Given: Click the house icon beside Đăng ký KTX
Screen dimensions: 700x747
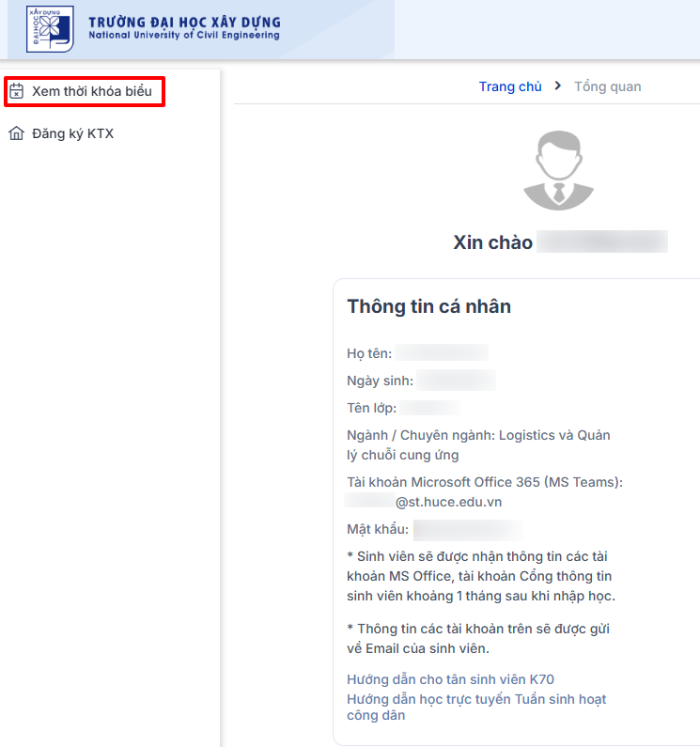Looking at the screenshot, I should tap(16, 133).
